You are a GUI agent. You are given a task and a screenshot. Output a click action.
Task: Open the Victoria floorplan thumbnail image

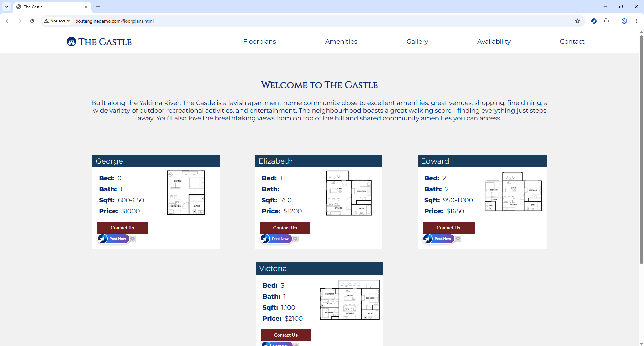tap(350, 300)
